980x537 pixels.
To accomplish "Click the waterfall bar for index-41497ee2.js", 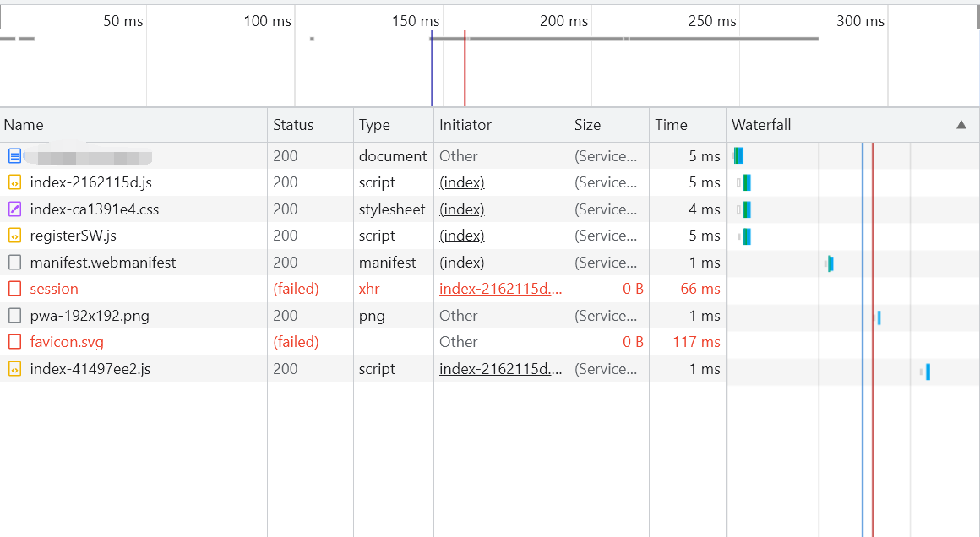I will (926, 372).
